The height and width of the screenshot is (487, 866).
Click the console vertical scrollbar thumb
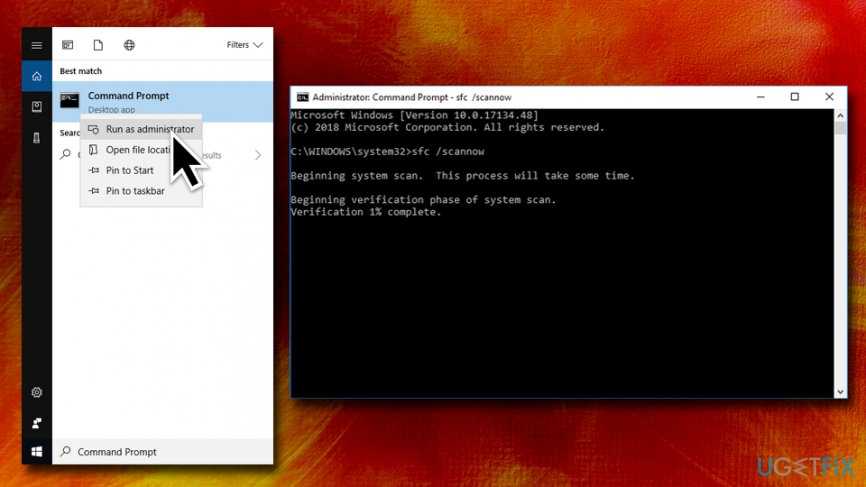click(x=840, y=128)
